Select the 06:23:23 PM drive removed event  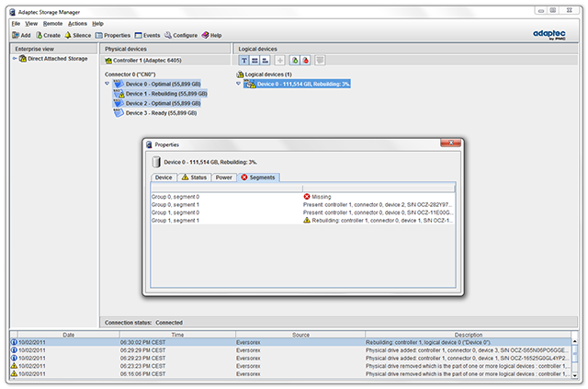290,366
